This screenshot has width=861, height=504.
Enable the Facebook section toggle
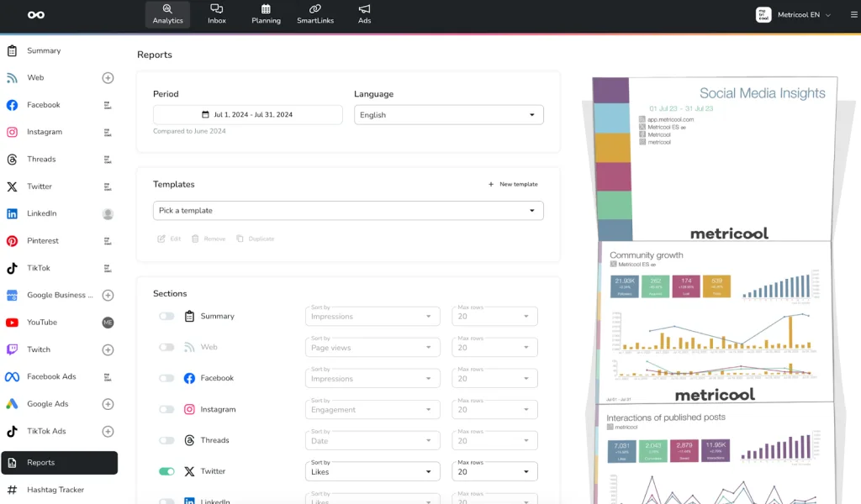166,378
